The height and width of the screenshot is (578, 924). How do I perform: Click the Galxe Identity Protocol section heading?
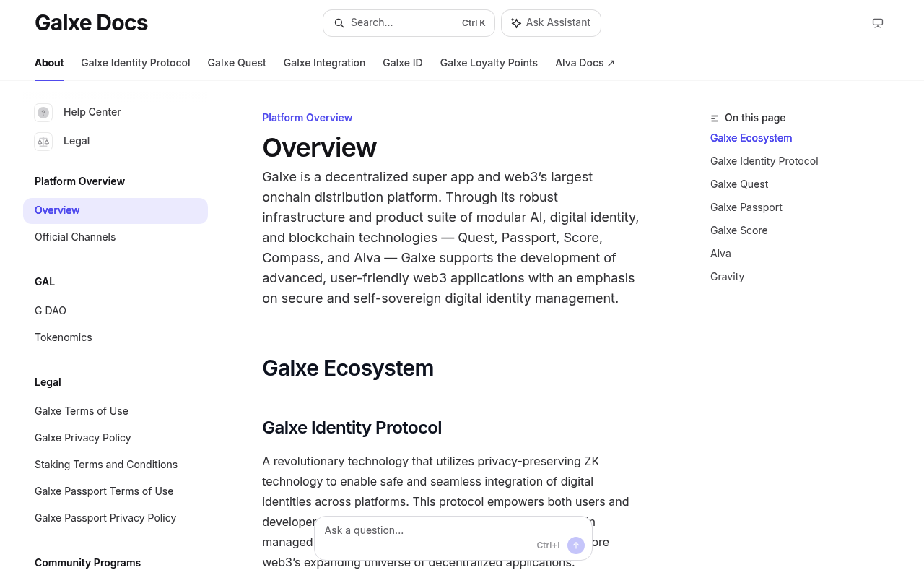tap(352, 428)
